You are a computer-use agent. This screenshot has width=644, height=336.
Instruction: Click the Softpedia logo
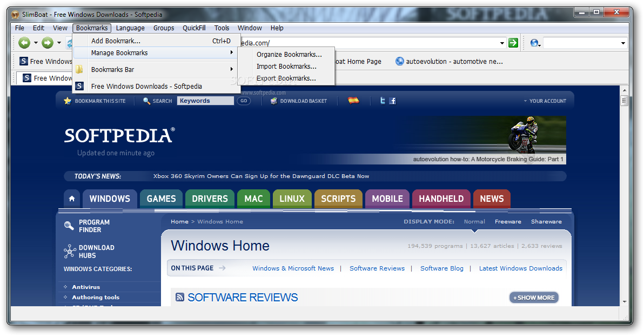tap(119, 136)
